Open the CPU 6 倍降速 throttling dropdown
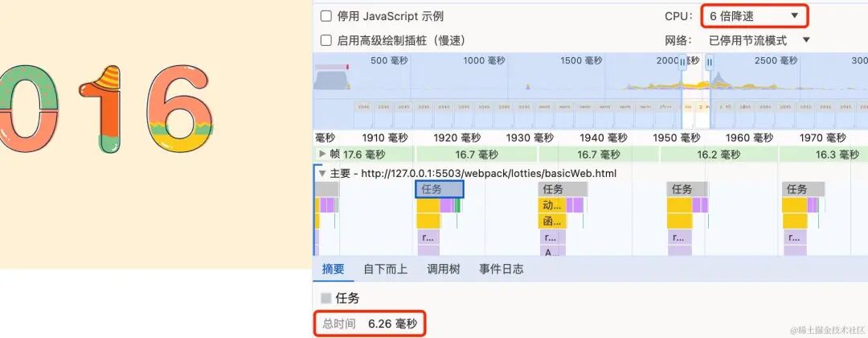Image resolution: width=868 pixels, height=338 pixels. (755, 16)
